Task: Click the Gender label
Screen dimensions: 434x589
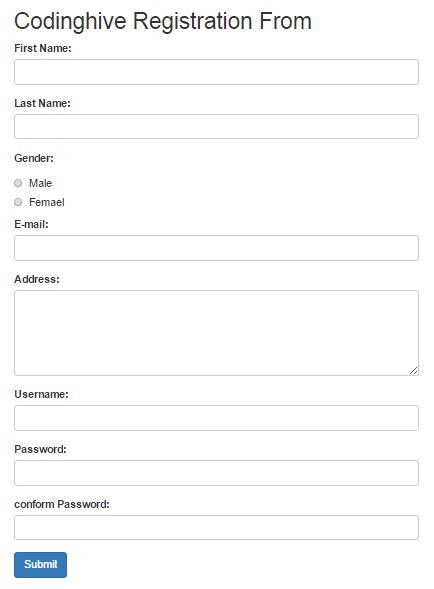Action: tap(34, 158)
